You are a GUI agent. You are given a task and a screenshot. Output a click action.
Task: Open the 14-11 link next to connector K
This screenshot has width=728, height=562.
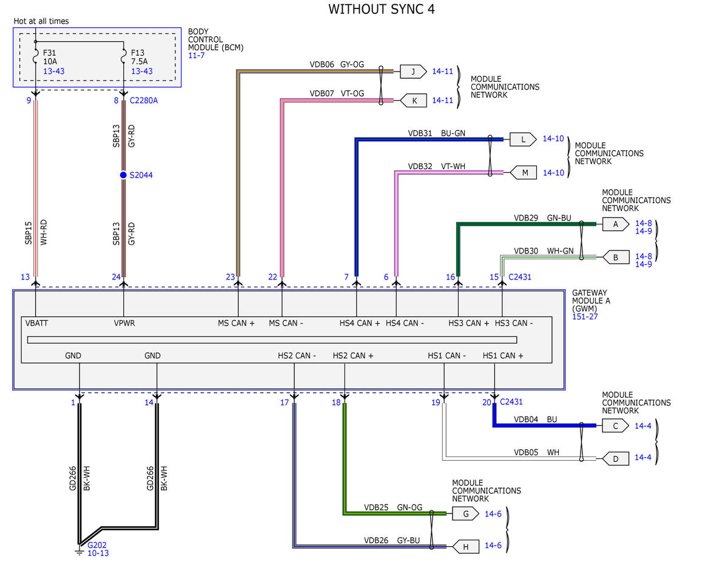click(x=443, y=101)
